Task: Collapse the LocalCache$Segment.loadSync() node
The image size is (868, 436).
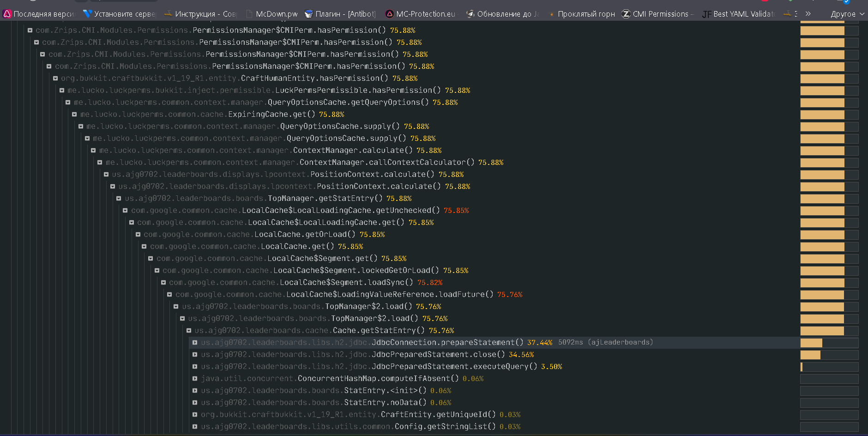Action: 163,282
